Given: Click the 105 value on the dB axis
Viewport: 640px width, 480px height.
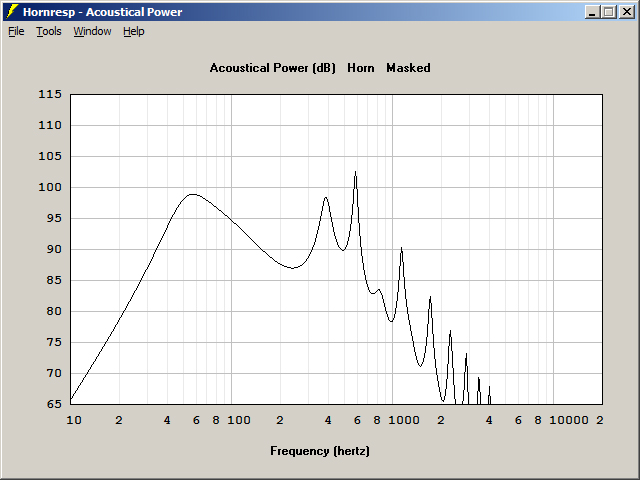Looking at the screenshot, I should point(50,156).
